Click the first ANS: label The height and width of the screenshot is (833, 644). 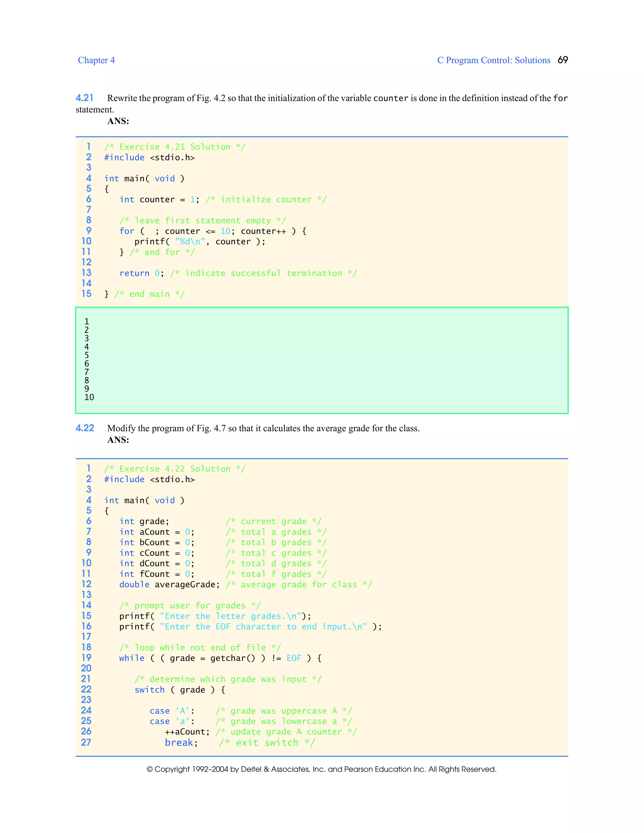(118, 121)
